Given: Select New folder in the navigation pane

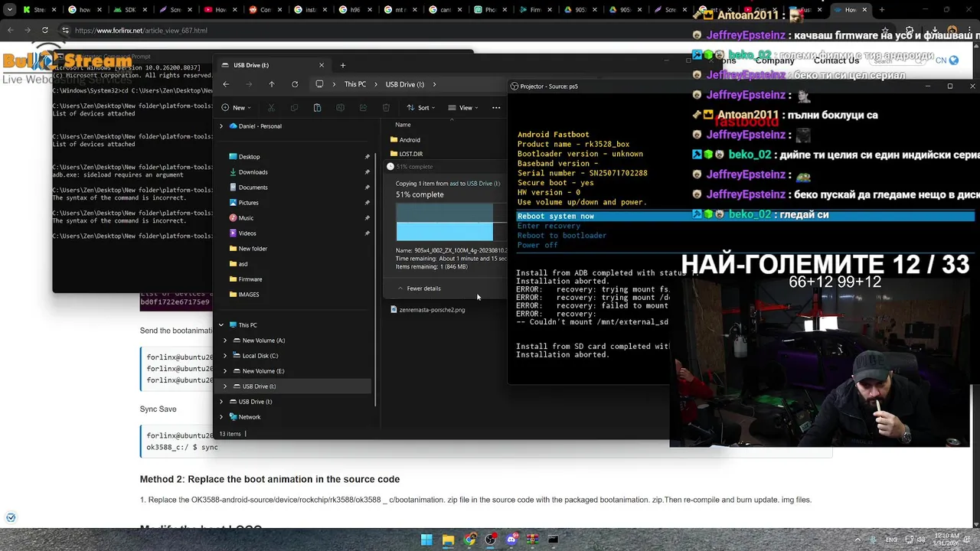Looking at the screenshot, I should (253, 249).
